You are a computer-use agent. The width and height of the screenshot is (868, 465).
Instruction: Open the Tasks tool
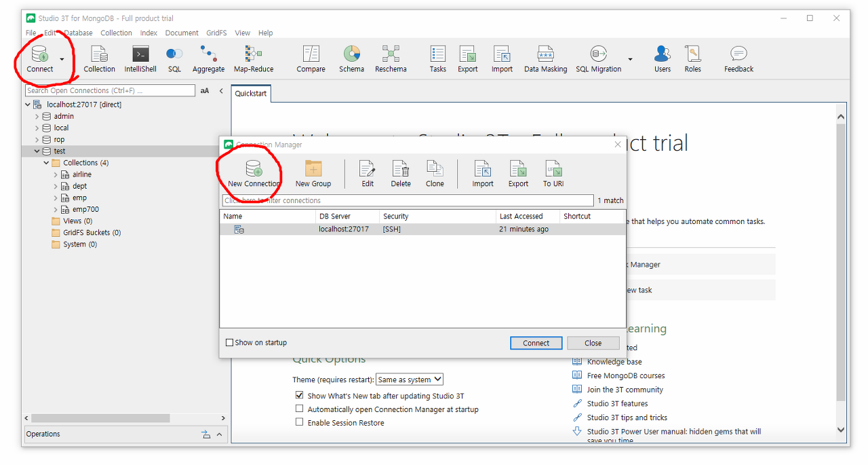(x=438, y=59)
